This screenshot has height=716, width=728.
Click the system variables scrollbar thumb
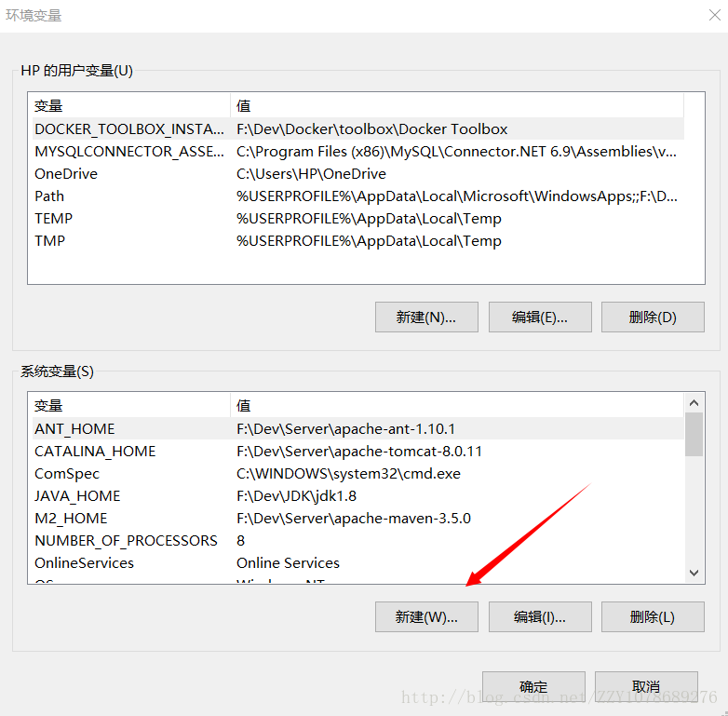tap(694, 434)
